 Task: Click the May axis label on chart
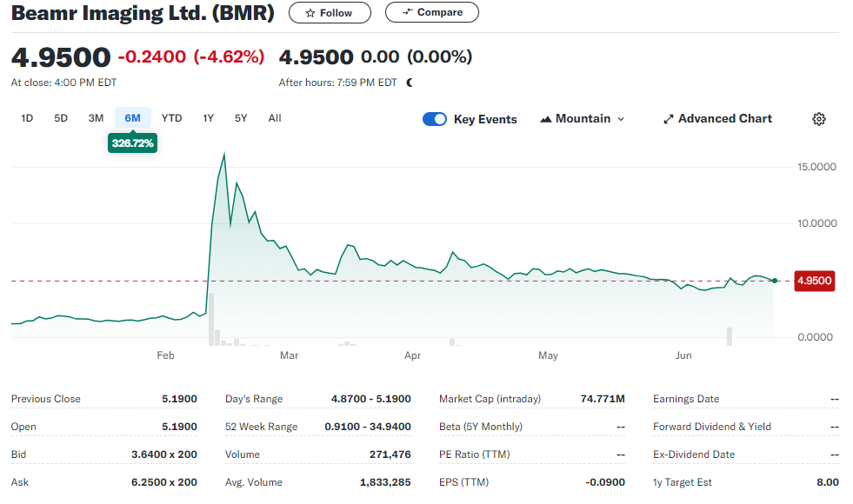[x=548, y=355]
